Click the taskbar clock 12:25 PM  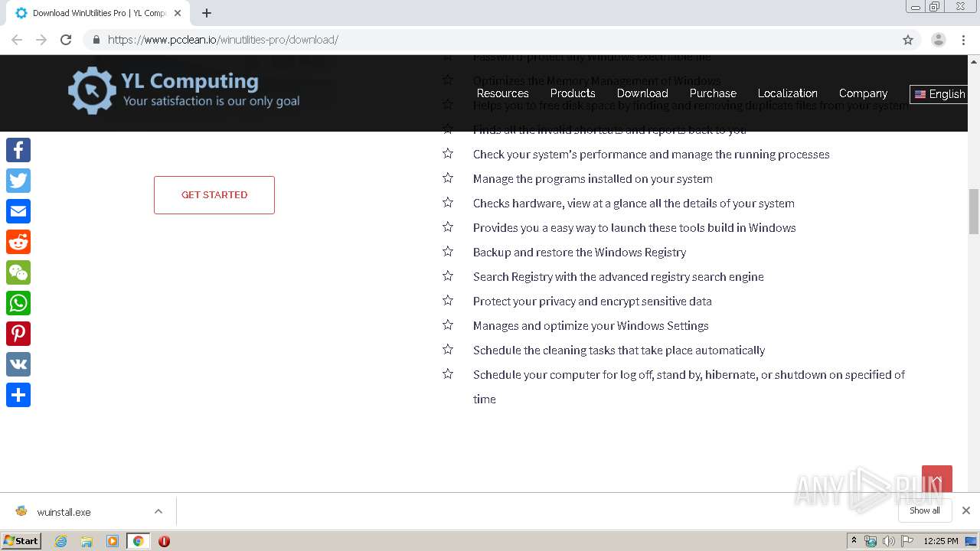click(941, 541)
